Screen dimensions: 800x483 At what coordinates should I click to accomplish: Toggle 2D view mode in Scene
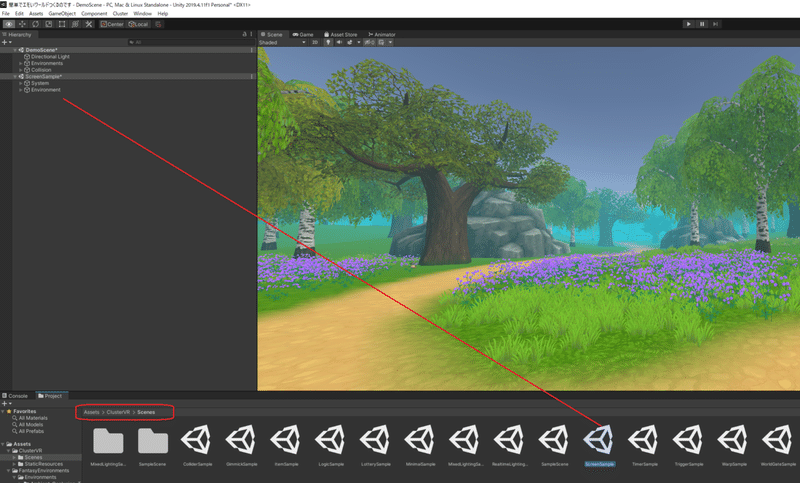[x=315, y=42]
